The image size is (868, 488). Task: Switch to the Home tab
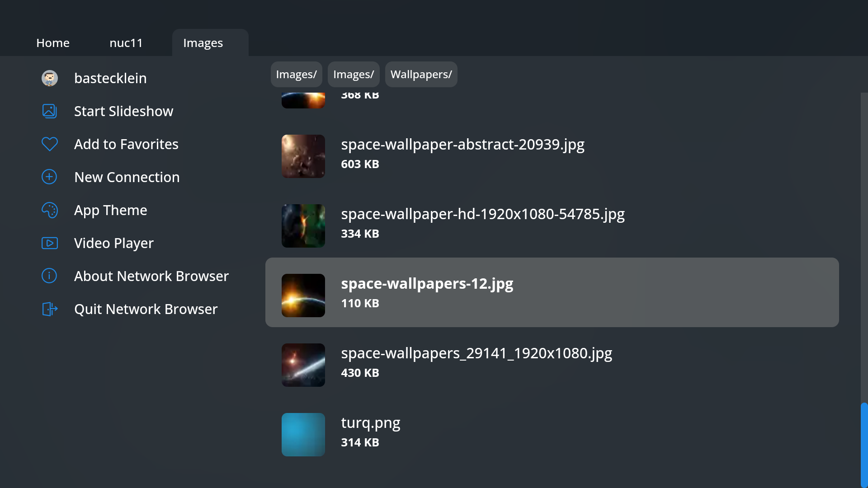[x=52, y=42]
